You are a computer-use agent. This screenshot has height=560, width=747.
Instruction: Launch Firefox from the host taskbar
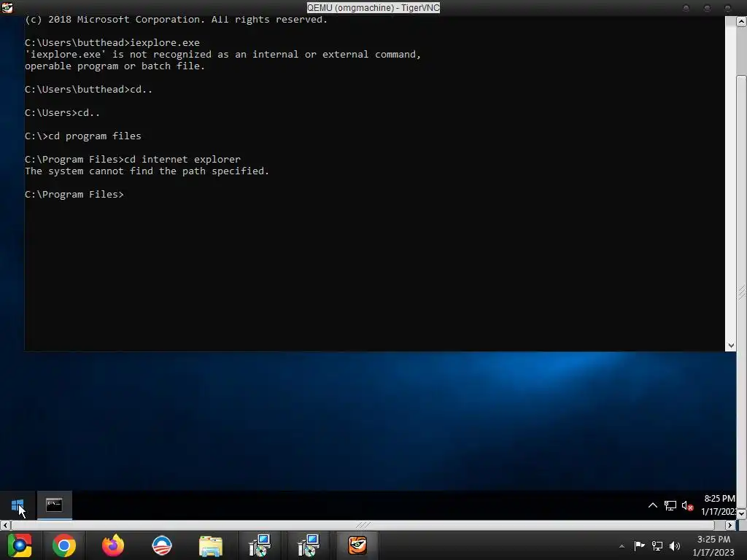click(113, 545)
